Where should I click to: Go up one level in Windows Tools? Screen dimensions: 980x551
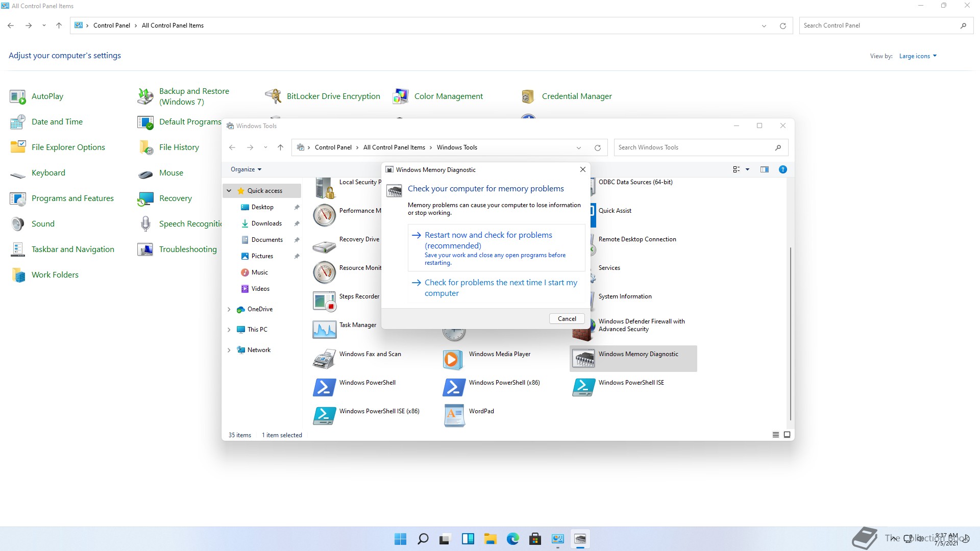(x=280, y=147)
